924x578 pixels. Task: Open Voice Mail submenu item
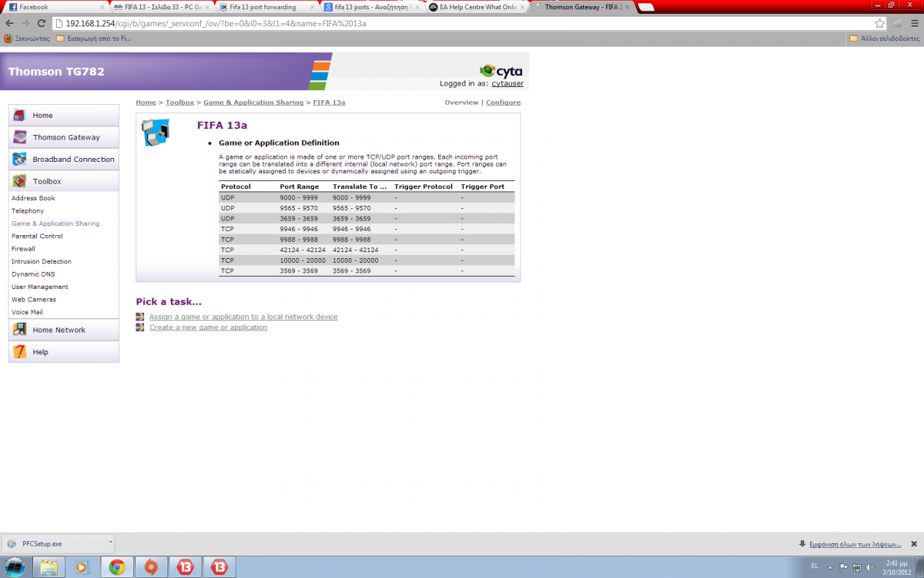pyautogui.click(x=27, y=312)
